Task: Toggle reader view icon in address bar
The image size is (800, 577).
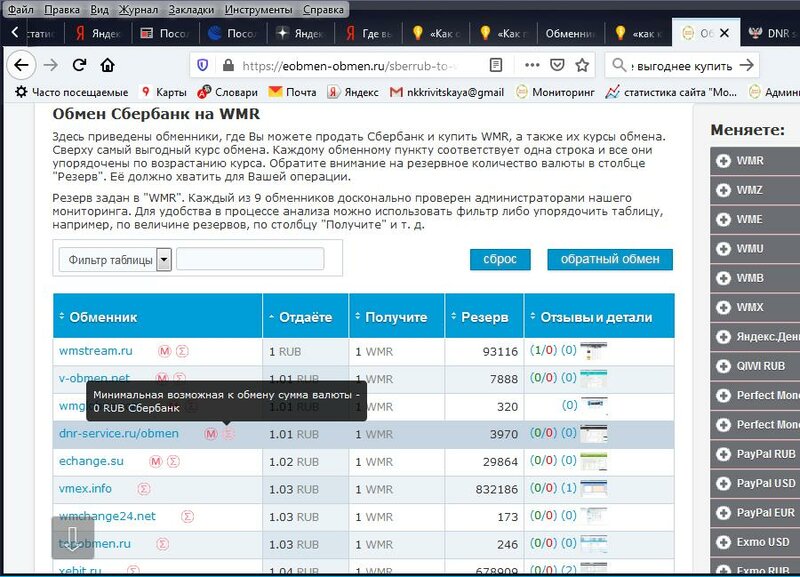Action: pyautogui.click(x=495, y=65)
